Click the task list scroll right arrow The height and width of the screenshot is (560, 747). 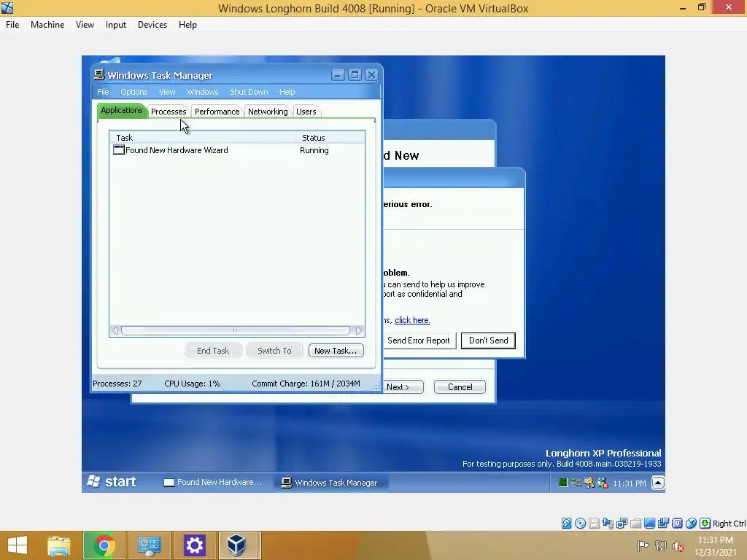point(359,330)
